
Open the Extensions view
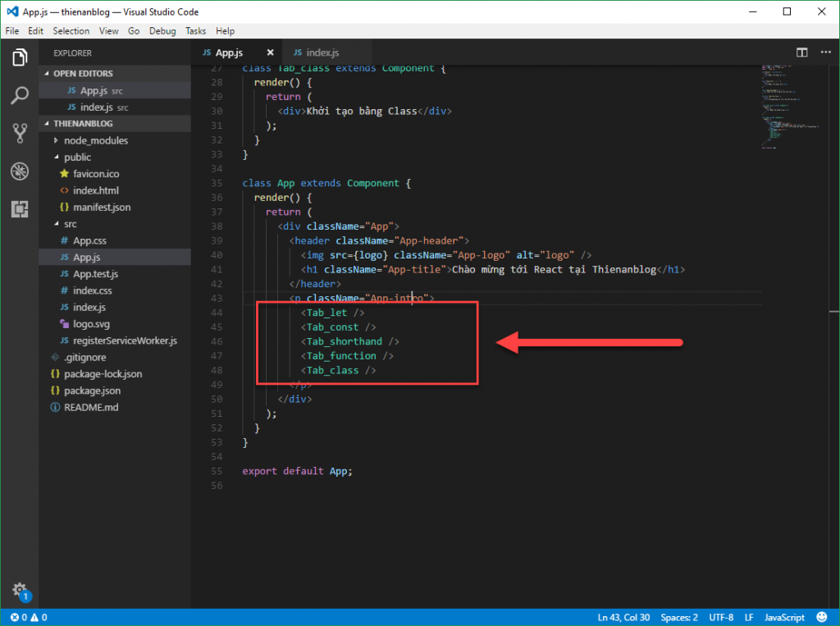click(x=20, y=209)
